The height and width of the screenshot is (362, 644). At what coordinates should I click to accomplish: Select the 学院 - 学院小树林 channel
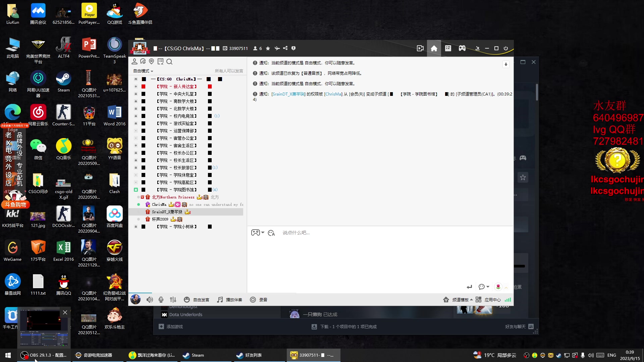point(177,227)
